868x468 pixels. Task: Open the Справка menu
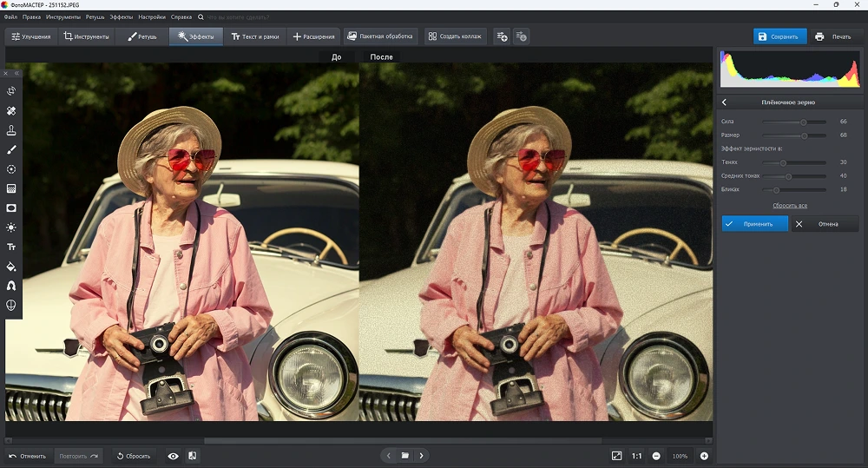[181, 17]
